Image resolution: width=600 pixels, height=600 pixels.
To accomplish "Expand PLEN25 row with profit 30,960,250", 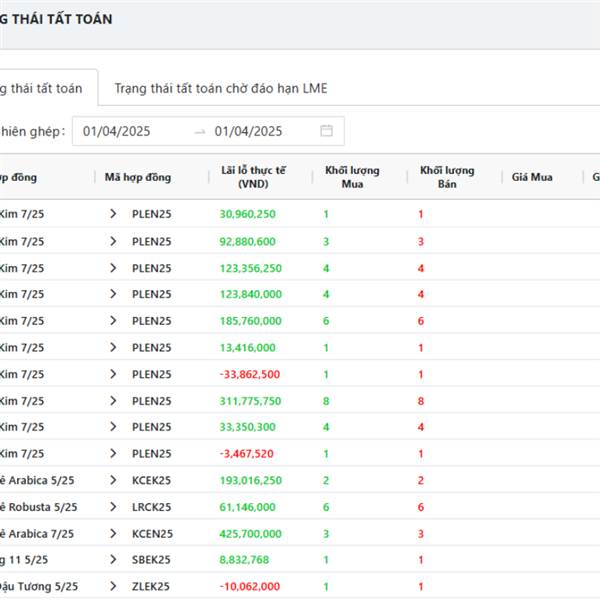I will pyautogui.click(x=113, y=214).
